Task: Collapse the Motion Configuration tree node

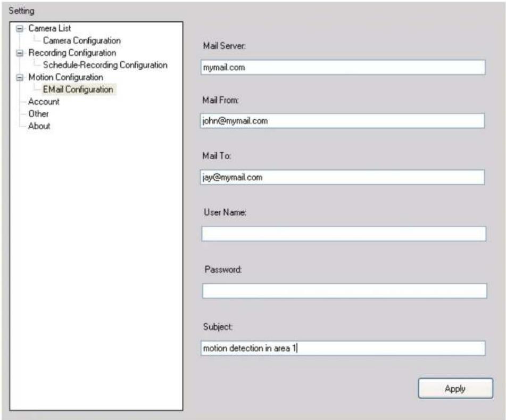Action: [20, 78]
